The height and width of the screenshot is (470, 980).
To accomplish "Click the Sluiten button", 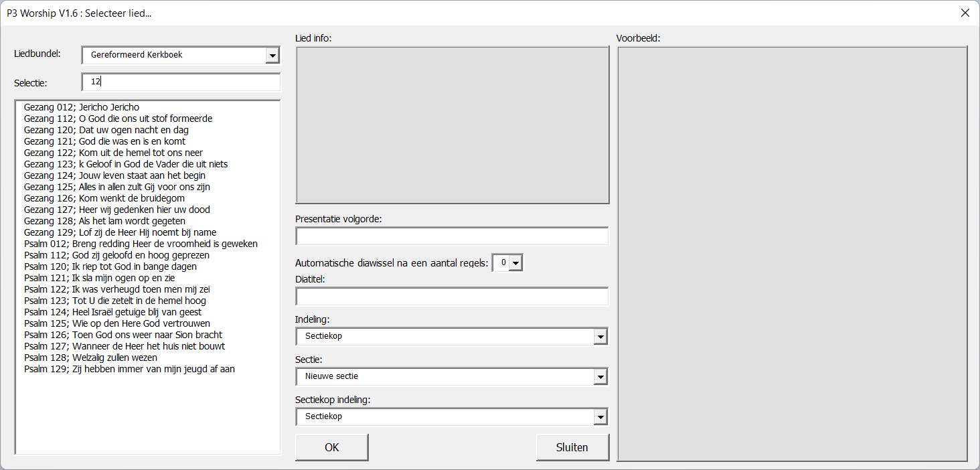I will click(572, 447).
